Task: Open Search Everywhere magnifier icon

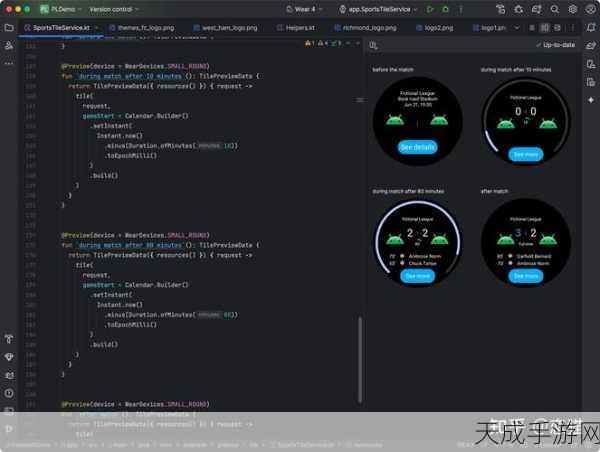Action: pos(554,9)
